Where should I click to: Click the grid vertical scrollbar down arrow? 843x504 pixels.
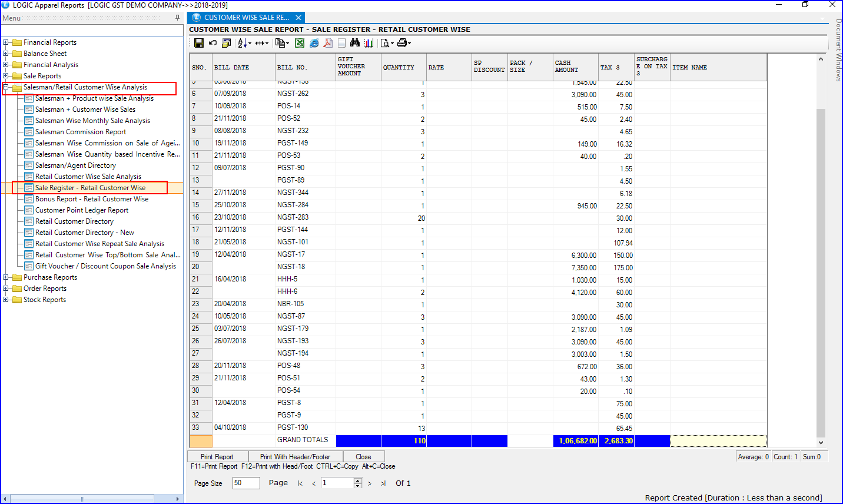[821, 442]
